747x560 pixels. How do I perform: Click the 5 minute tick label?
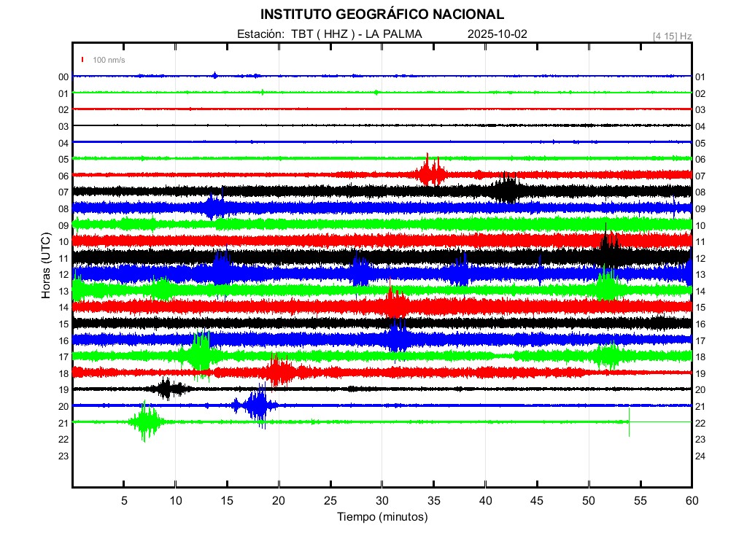[x=124, y=501]
